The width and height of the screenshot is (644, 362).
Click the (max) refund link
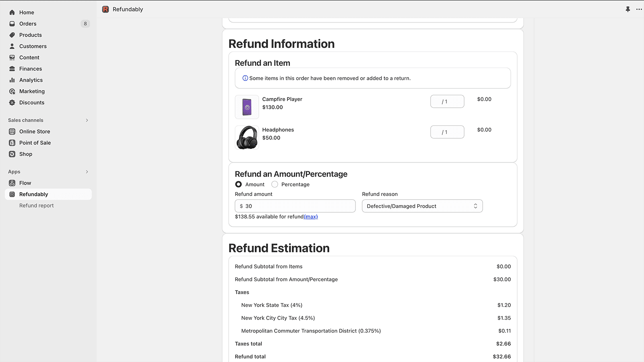[x=311, y=217]
